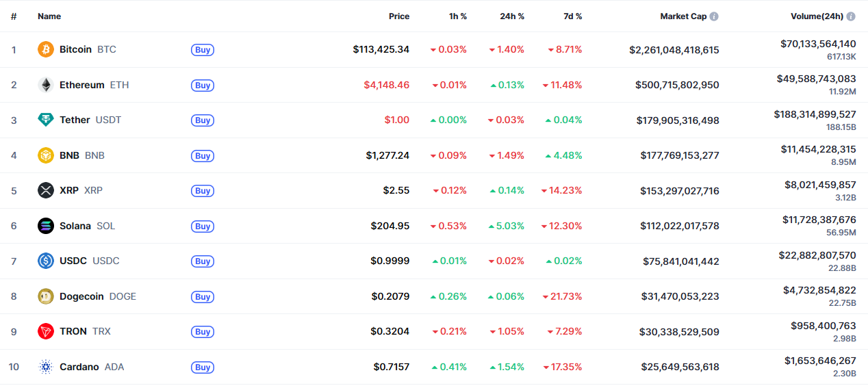Click the Tether logo icon
This screenshot has height=388, width=868.
coord(46,120)
